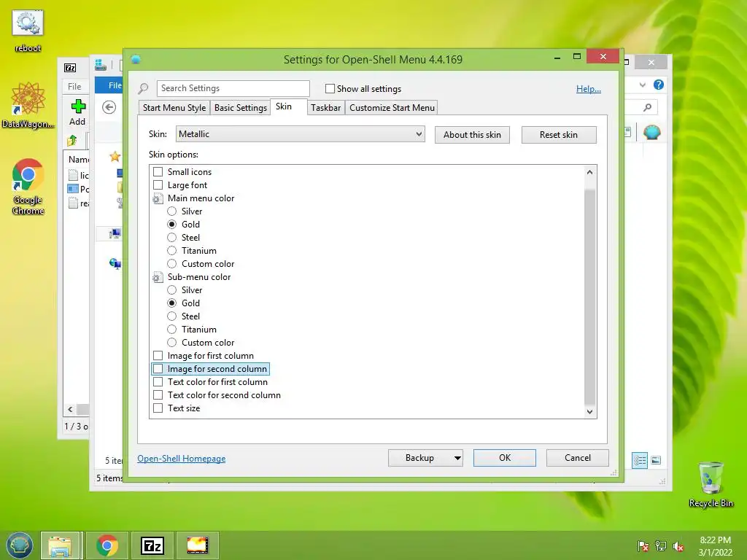Image resolution: width=747 pixels, height=560 pixels.
Task: Switch to 7-Zip in the taskbar
Action: (152, 545)
